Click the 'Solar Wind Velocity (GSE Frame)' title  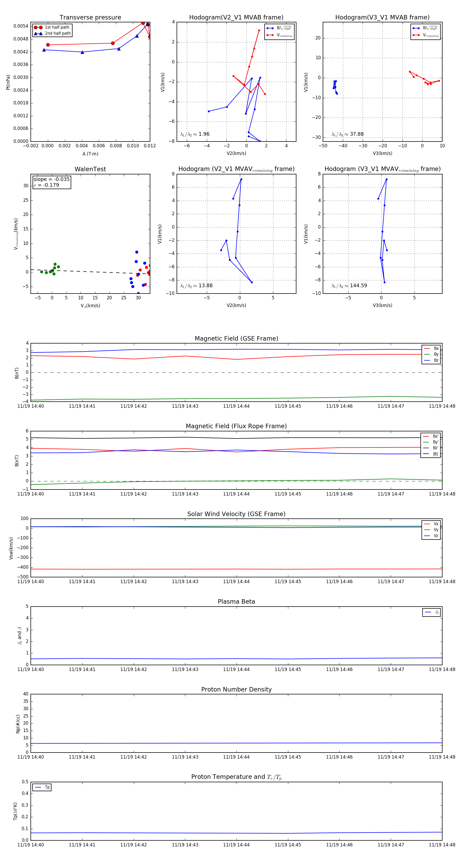[x=236, y=514]
